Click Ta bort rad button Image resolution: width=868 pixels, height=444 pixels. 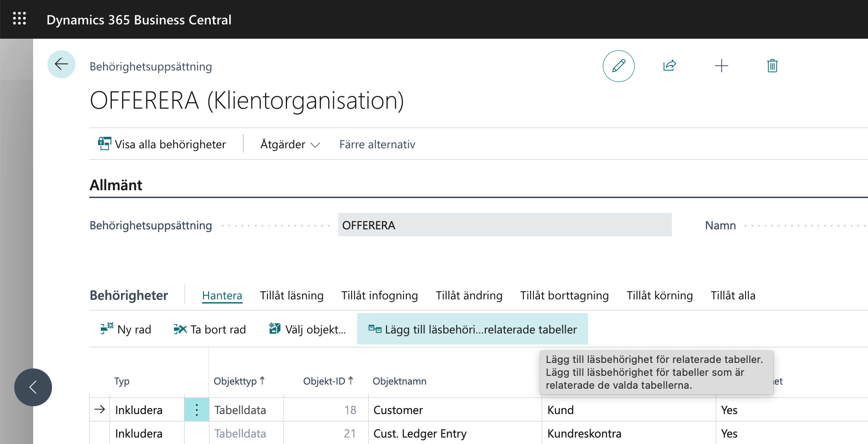click(210, 329)
